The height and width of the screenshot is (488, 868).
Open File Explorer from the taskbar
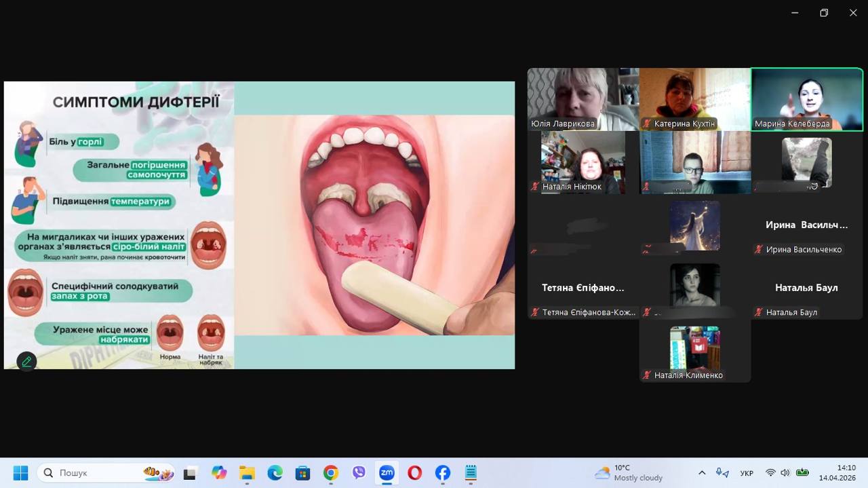(247, 473)
